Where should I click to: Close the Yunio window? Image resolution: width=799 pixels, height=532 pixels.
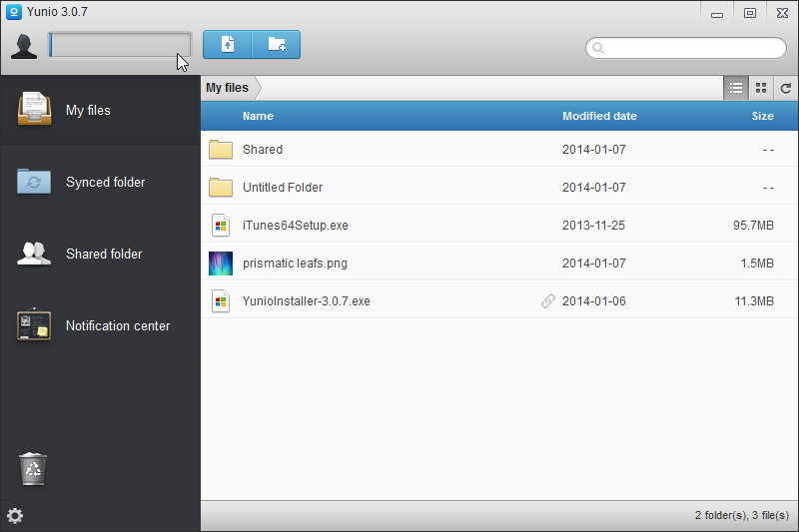tap(782, 13)
